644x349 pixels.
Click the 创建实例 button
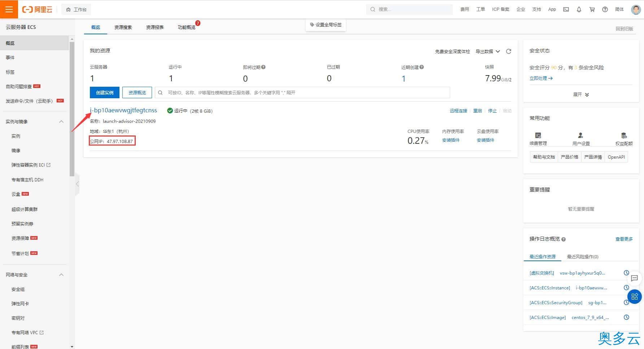click(105, 92)
